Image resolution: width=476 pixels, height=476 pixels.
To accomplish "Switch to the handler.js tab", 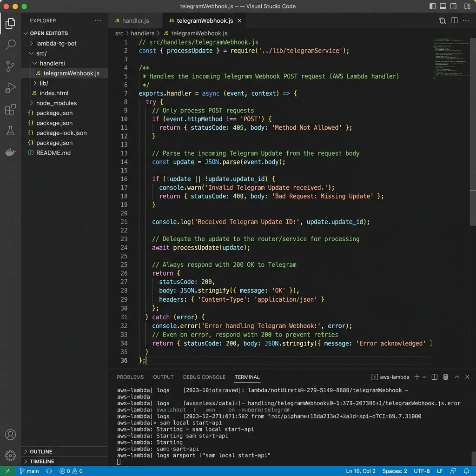I will click(x=135, y=20).
